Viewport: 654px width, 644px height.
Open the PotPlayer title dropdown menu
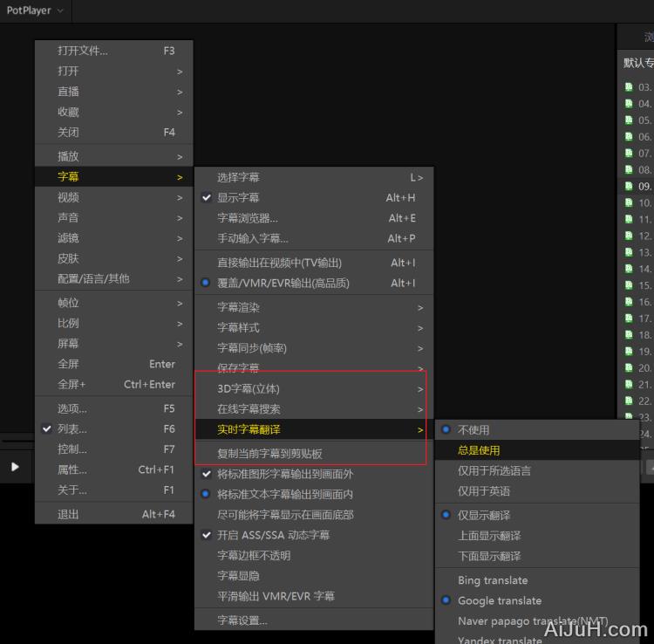pyautogui.click(x=36, y=10)
